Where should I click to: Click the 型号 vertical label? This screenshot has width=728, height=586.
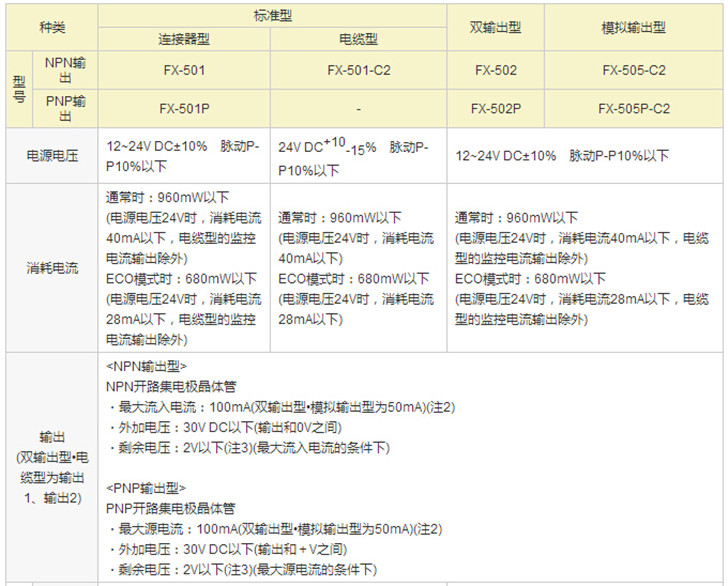point(19,89)
